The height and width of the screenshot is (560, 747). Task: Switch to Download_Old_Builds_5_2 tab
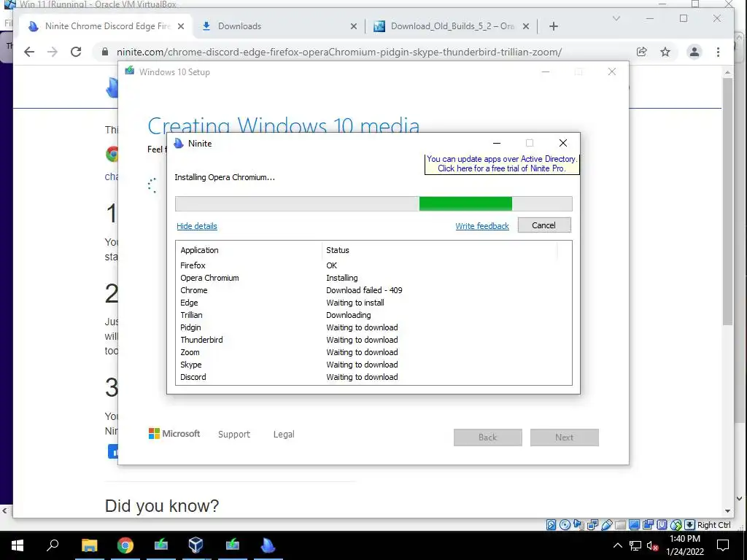452,26
